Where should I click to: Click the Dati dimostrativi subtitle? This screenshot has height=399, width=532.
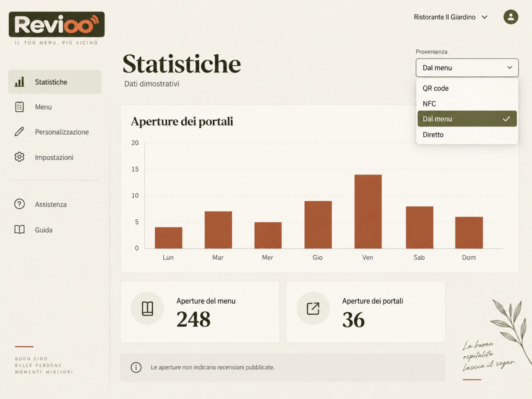tap(152, 84)
